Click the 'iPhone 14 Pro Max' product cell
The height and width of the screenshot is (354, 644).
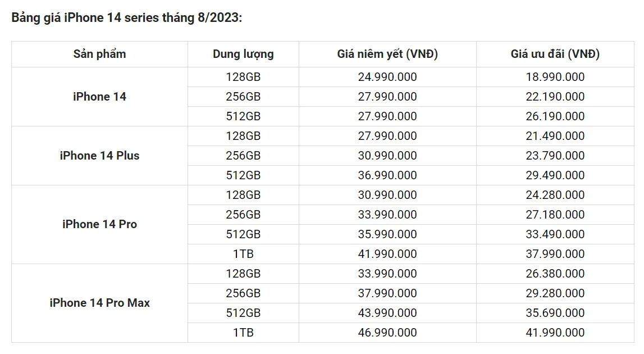[99, 303]
